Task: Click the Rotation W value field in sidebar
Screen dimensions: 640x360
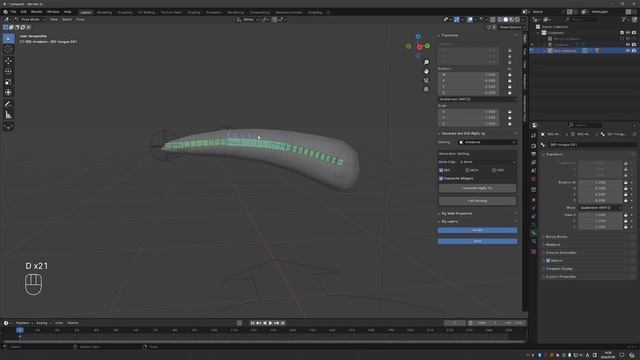Action: click(468, 75)
